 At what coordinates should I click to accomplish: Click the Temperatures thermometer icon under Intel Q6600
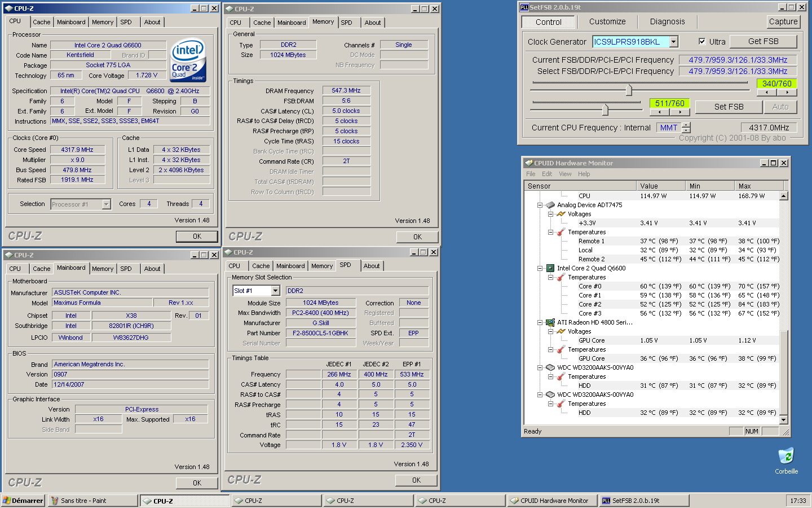pyautogui.click(x=561, y=277)
